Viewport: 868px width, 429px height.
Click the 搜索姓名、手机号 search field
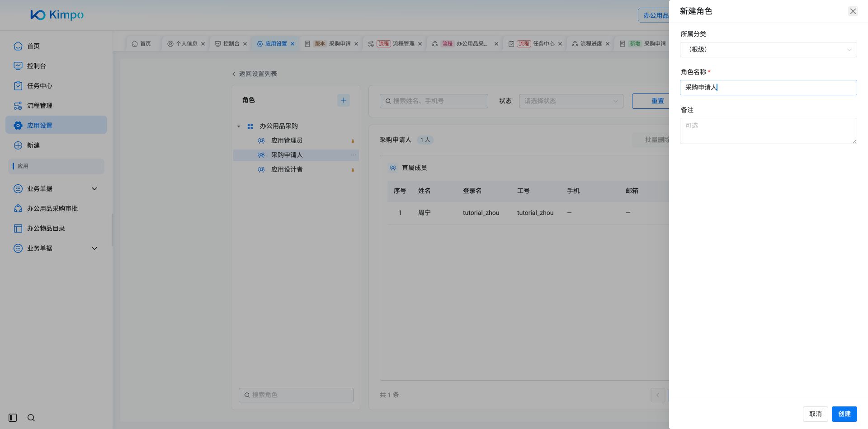(x=434, y=101)
